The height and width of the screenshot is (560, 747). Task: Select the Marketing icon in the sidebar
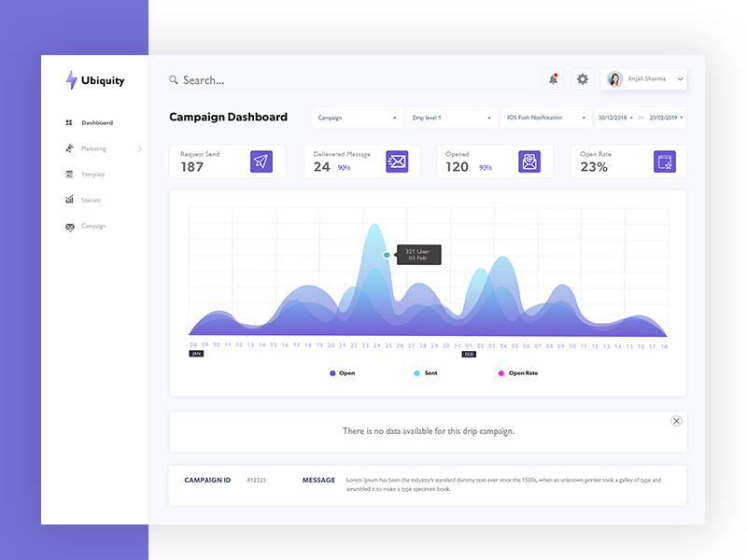point(70,148)
